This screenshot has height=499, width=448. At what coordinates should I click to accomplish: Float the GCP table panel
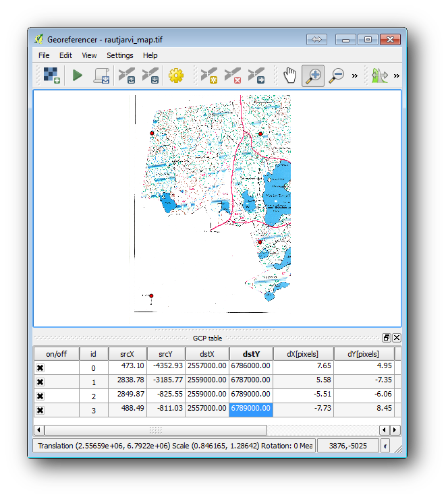point(387,338)
